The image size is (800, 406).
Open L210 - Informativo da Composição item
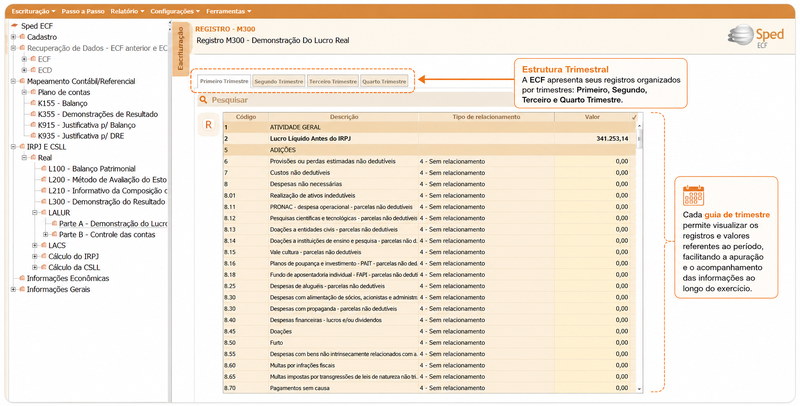[107, 191]
